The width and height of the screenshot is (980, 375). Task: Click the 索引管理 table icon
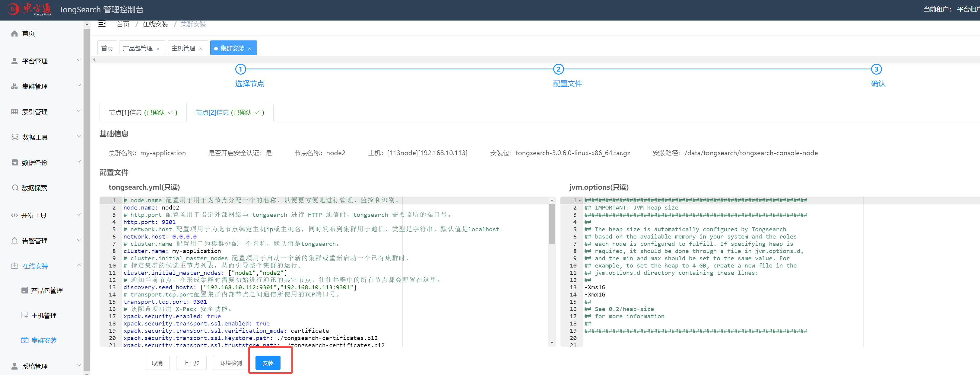point(14,111)
